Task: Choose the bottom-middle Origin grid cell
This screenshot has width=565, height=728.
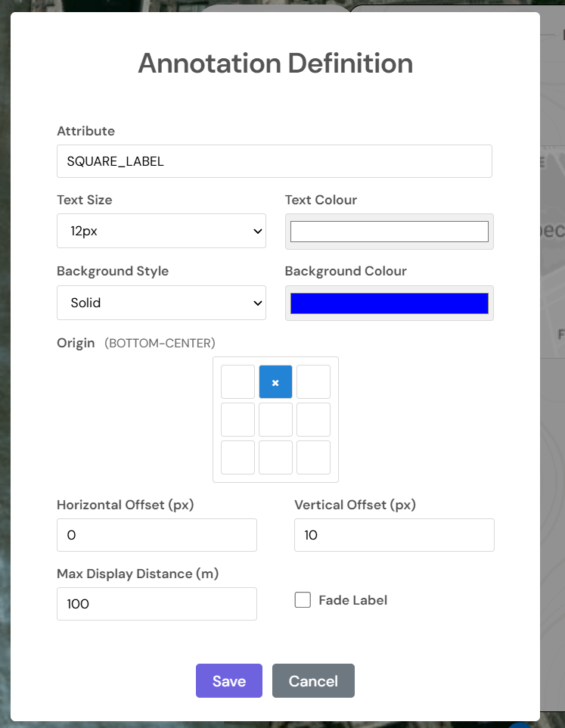Action: (x=275, y=458)
